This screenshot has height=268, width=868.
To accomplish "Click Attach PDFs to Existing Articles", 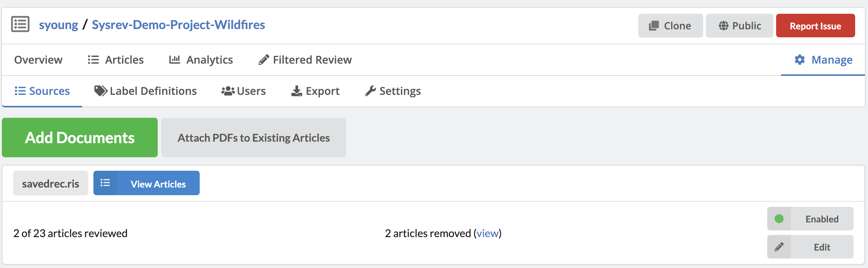I will (253, 137).
